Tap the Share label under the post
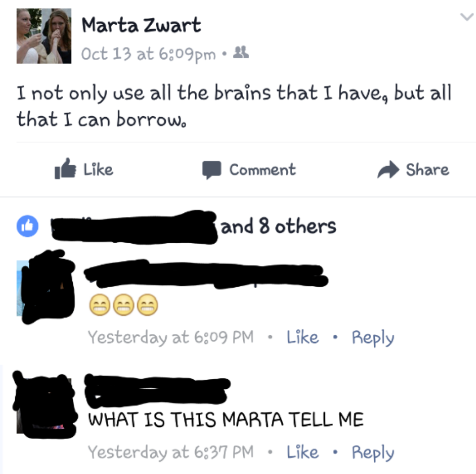 pos(427,169)
